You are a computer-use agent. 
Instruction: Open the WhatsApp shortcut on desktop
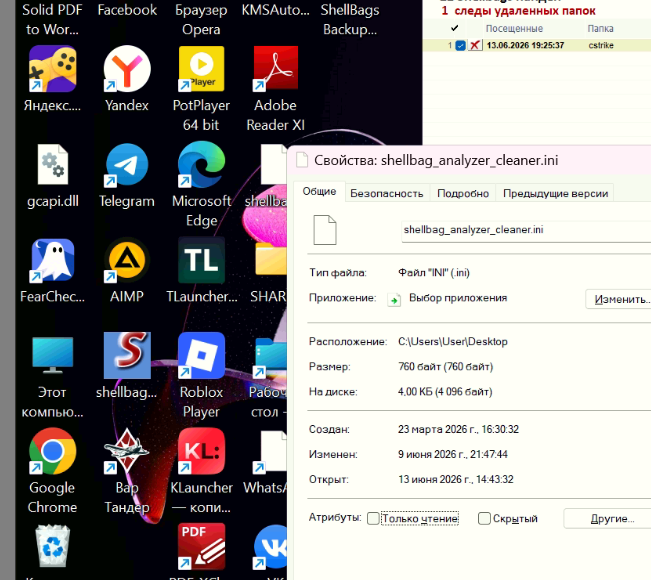(270, 453)
